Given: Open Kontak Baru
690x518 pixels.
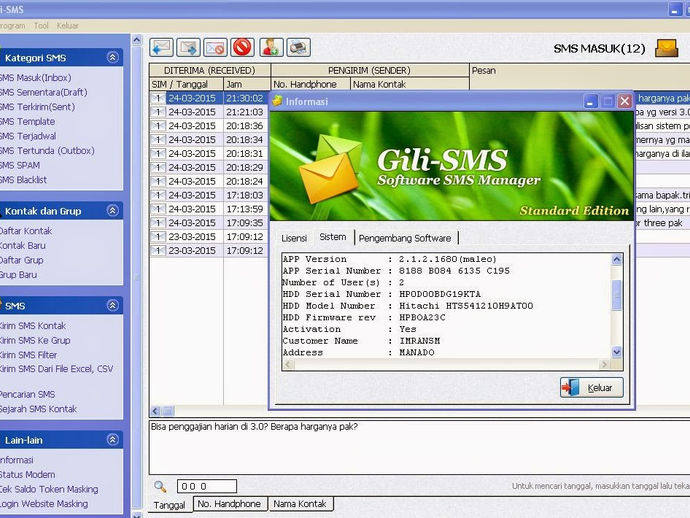Looking at the screenshot, I should pos(23,246).
